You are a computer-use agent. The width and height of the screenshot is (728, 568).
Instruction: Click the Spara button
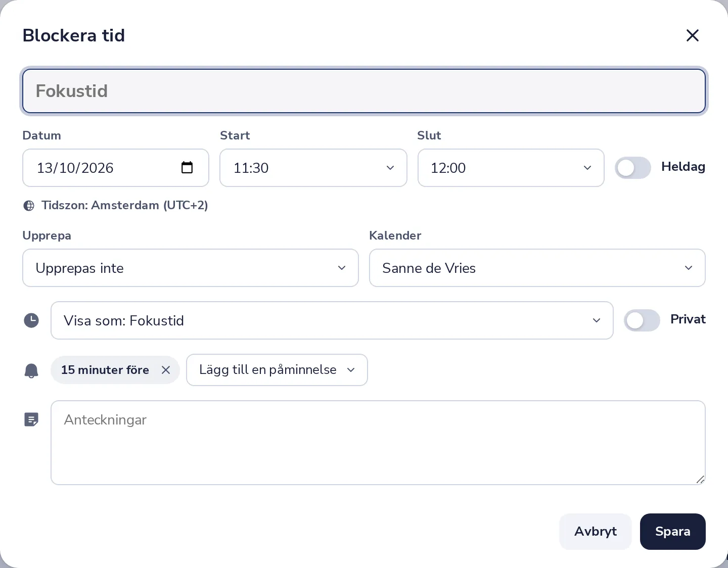pyautogui.click(x=673, y=532)
